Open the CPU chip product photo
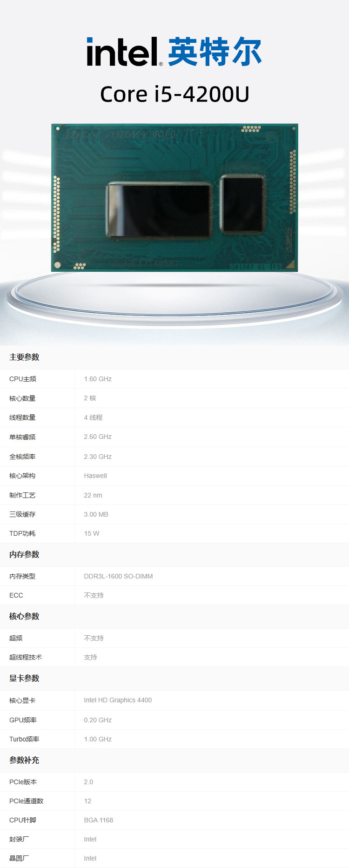The image size is (349, 868). [174, 197]
